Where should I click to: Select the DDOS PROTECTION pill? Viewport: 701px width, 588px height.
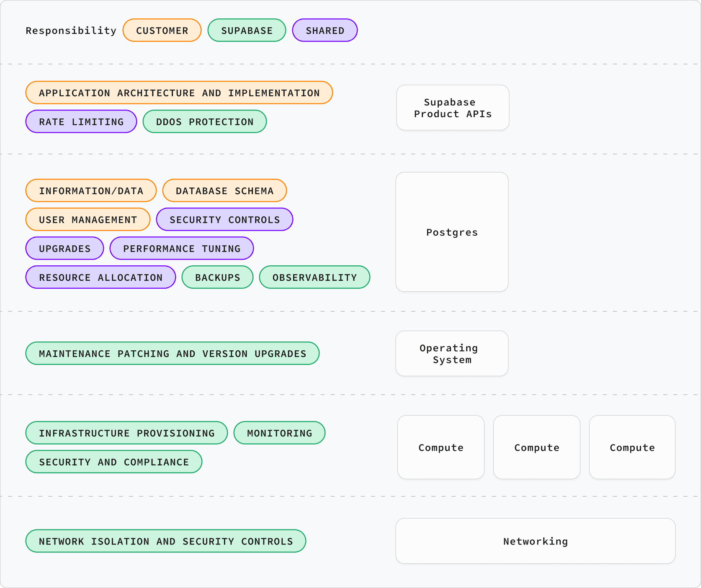204,121
